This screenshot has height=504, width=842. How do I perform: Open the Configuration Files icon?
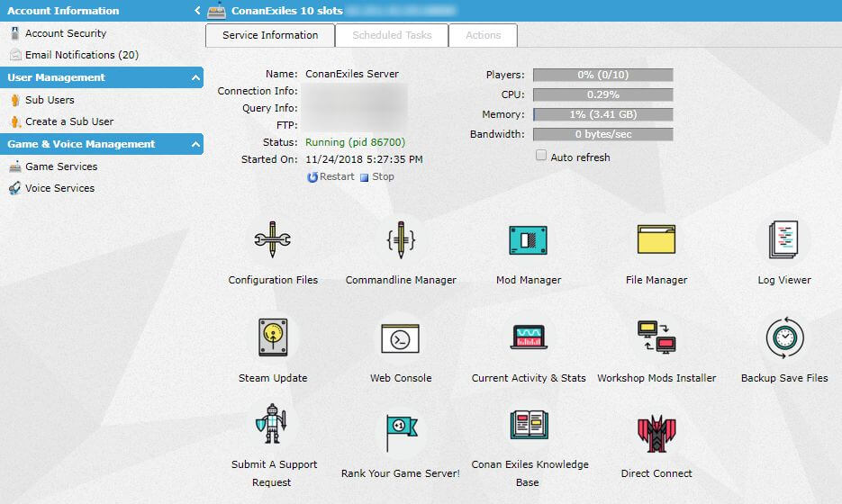click(x=272, y=240)
